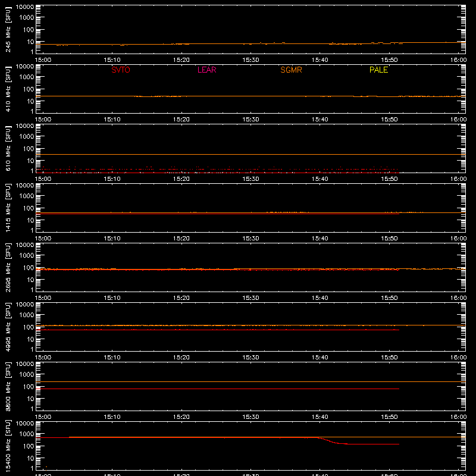Click the 16:00 time label under the 4995 MHz plot
The image size is (476, 476).
[458, 358]
